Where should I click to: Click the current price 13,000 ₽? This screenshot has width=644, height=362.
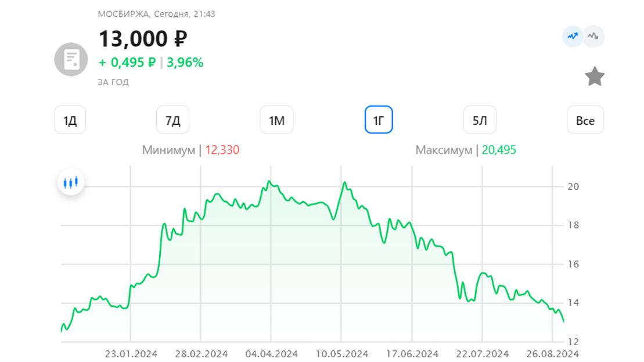point(143,39)
